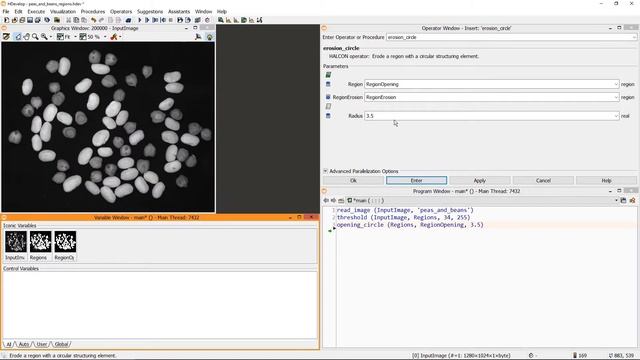Viewport: 640px width, 360px height.
Task: Open the Procedures menu
Action: [93, 11]
